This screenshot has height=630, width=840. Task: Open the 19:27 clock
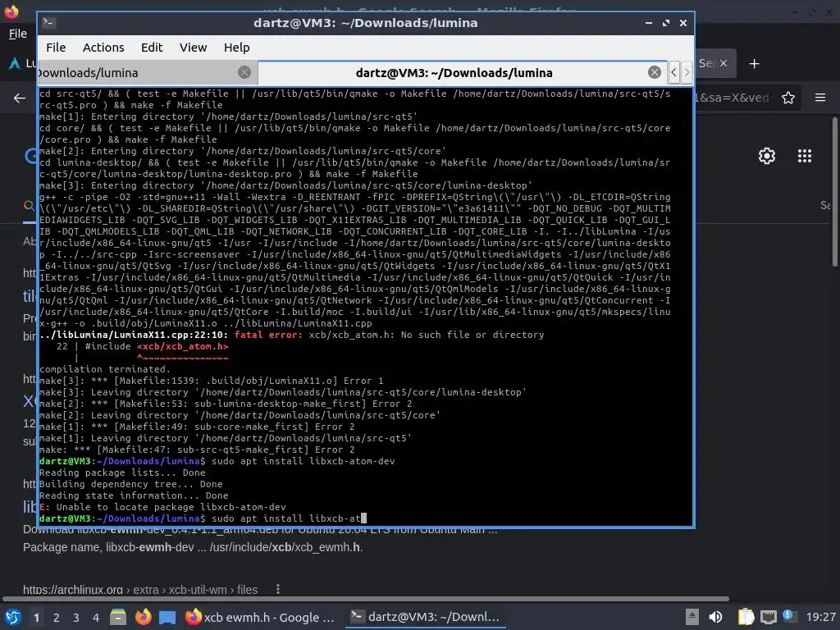[820, 617]
